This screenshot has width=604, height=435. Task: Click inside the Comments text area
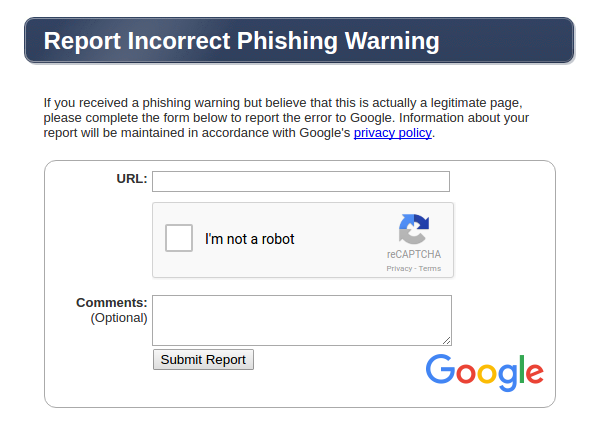300,319
